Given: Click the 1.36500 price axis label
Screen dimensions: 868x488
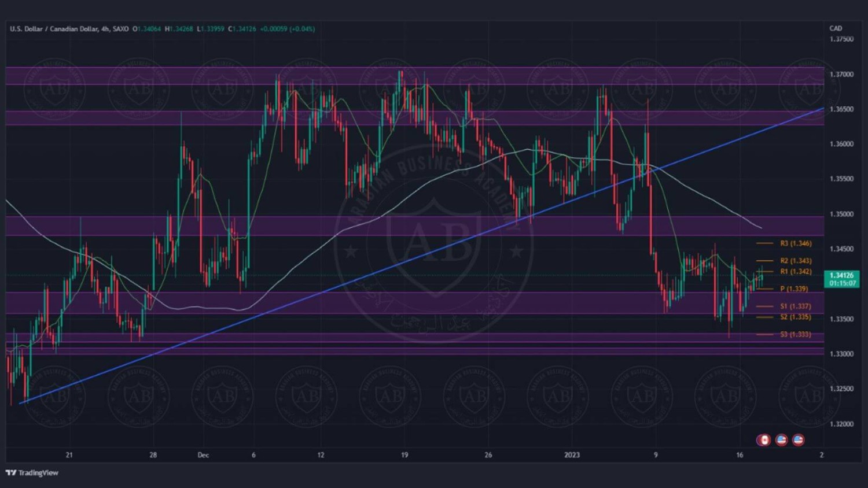Looking at the screenshot, I should 841,109.
